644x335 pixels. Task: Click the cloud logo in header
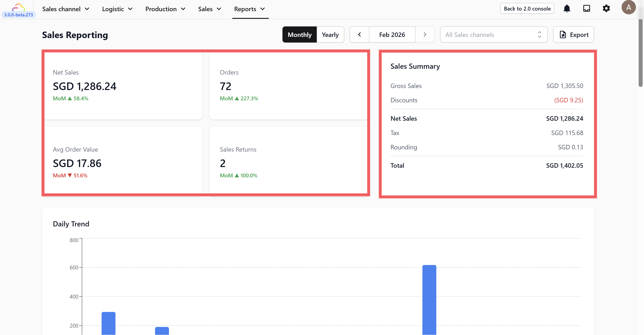(x=19, y=7)
